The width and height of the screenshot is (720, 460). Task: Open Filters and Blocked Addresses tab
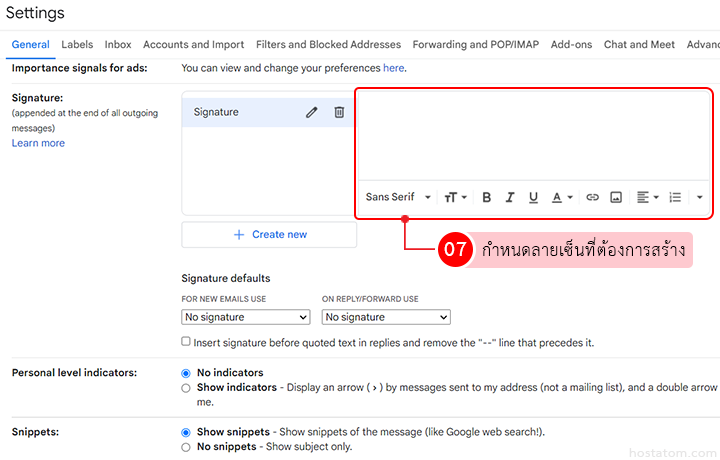[x=328, y=45]
